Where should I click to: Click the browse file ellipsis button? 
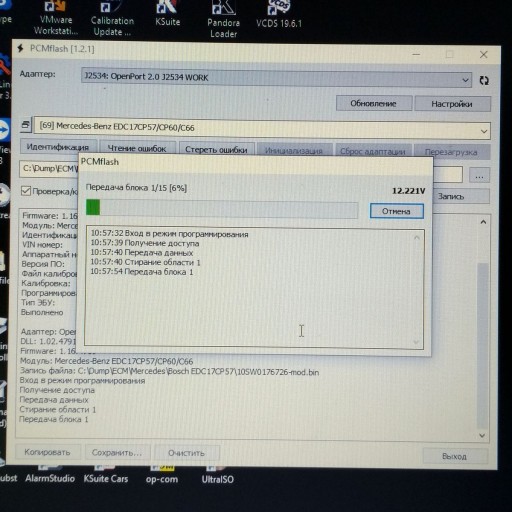tap(479, 175)
